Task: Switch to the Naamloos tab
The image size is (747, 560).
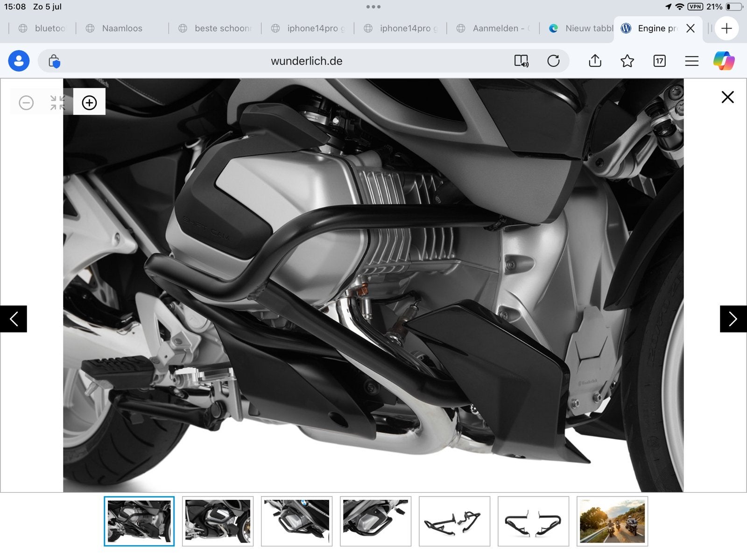Action: [x=122, y=28]
